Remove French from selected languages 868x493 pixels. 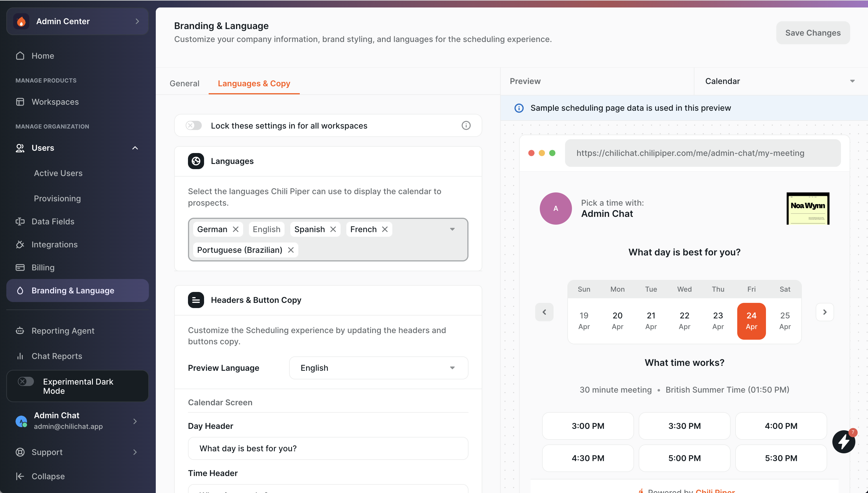pyautogui.click(x=385, y=229)
